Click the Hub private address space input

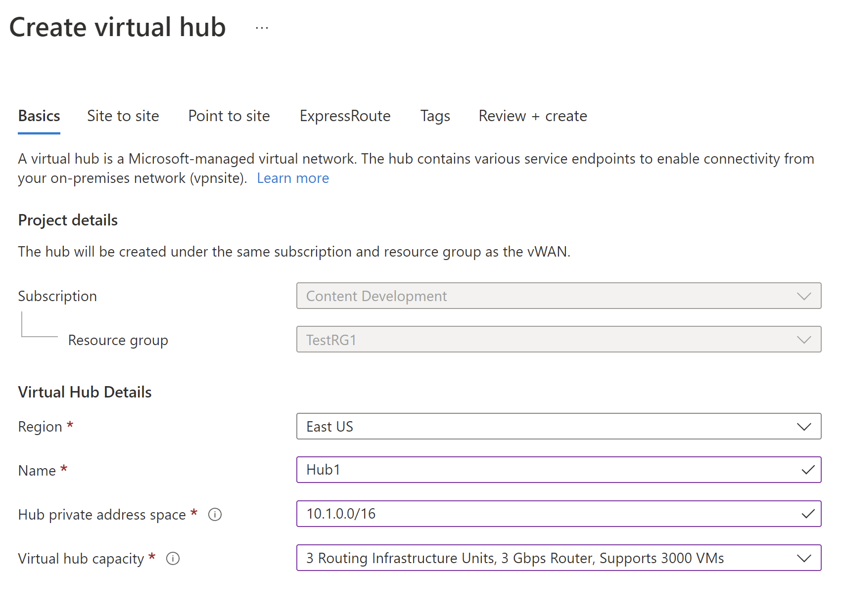(x=544, y=514)
